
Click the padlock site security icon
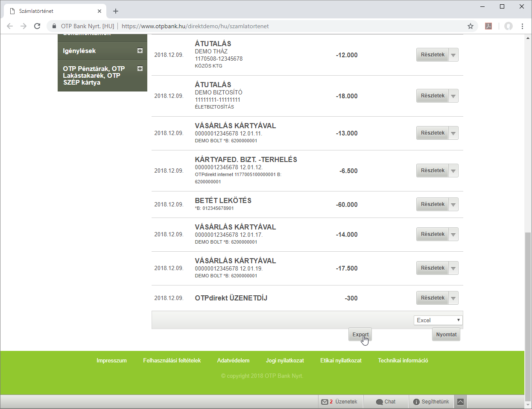click(x=54, y=26)
